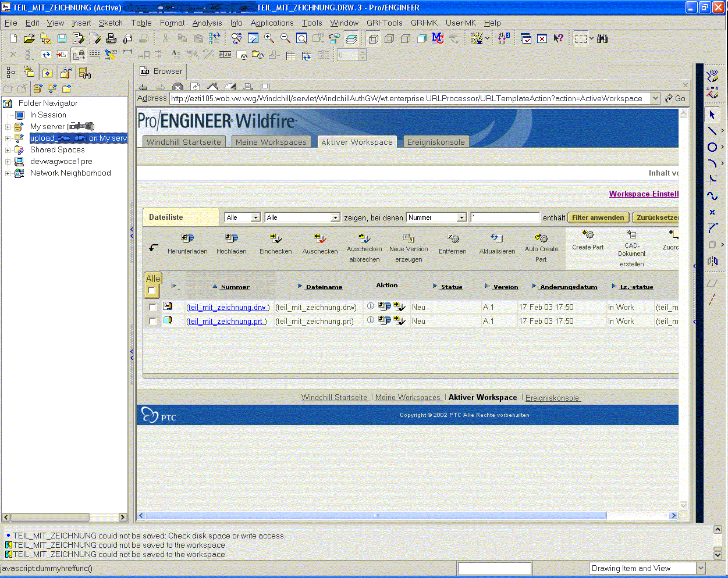Viewport: 728px width, 578px height.
Task: Switch to the Ereigniskonsole tab
Action: coord(436,142)
